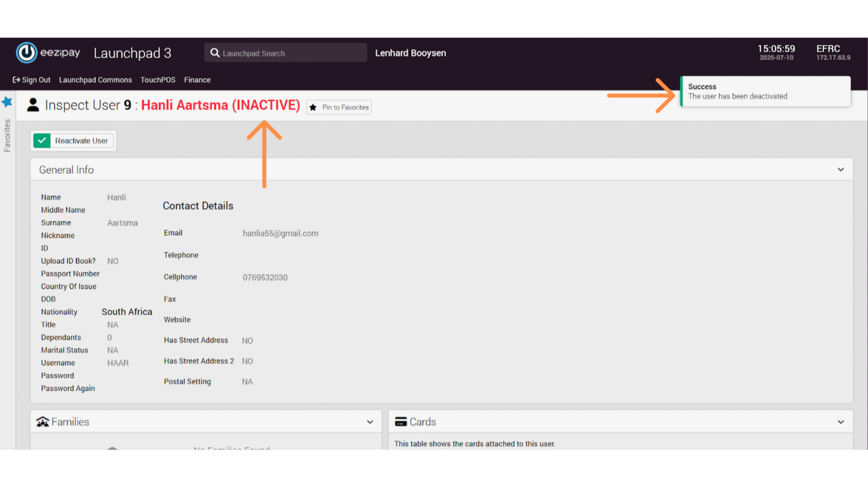Click the email hanlia55@gmail.com

click(x=280, y=233)
